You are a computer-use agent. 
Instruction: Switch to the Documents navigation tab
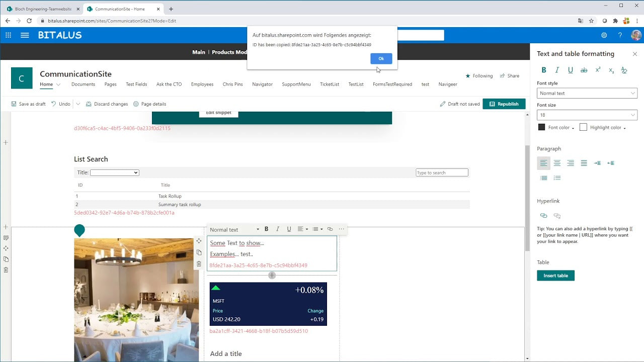(83, 84)
